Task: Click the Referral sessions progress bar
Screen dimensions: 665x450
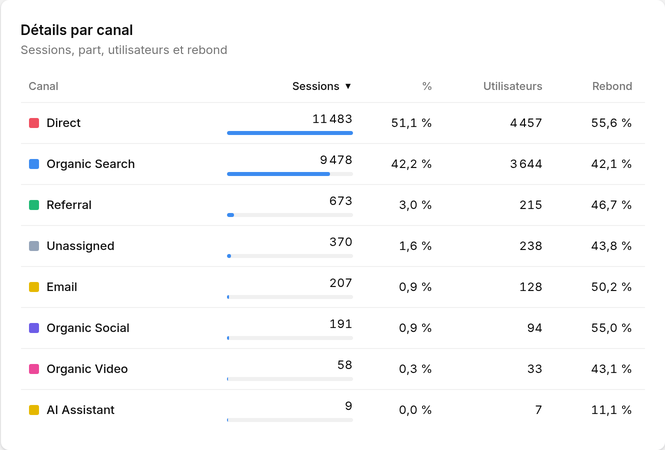Action: coord(290,215)
